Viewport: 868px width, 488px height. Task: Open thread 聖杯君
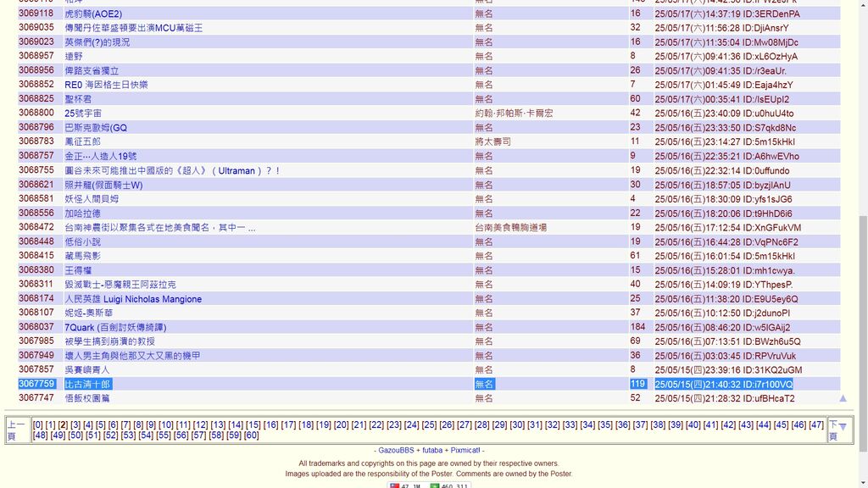(78, 99)
